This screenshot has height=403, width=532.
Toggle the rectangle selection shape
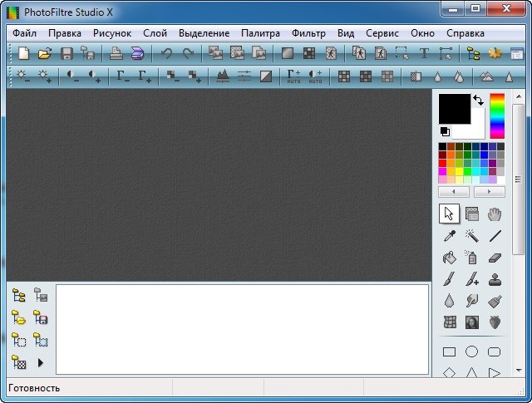coord(449,351)
